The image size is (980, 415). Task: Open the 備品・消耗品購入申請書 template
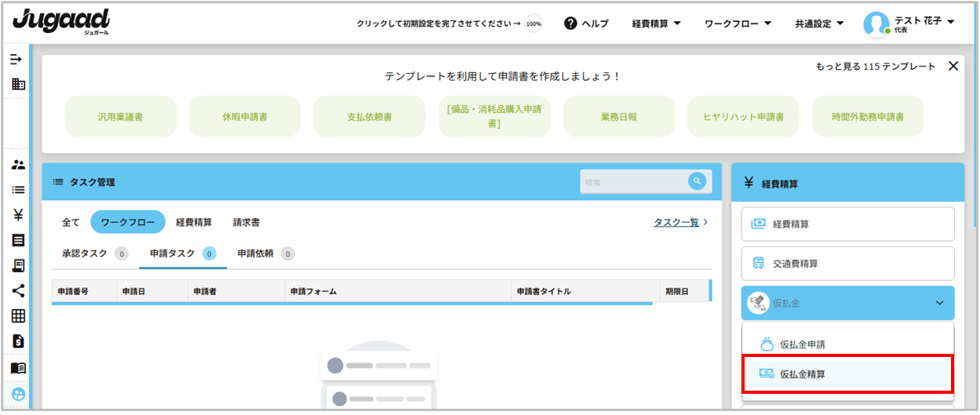click(494, 116)
